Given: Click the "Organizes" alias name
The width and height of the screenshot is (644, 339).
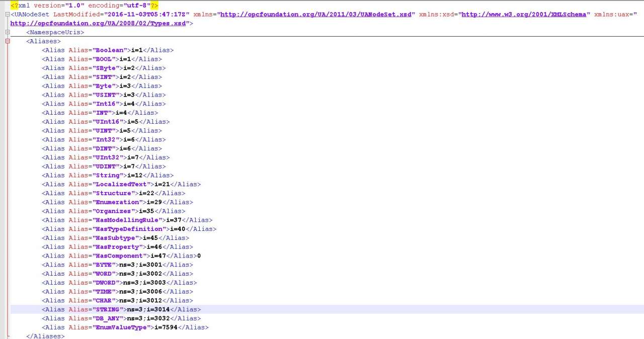Looking at the screenshot, I should [x=113, y=211].
